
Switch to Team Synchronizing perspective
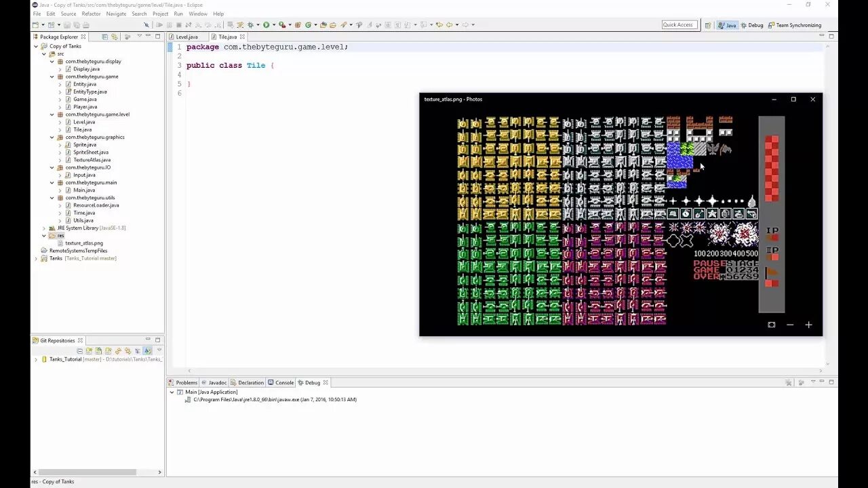[x=795, y=25]
